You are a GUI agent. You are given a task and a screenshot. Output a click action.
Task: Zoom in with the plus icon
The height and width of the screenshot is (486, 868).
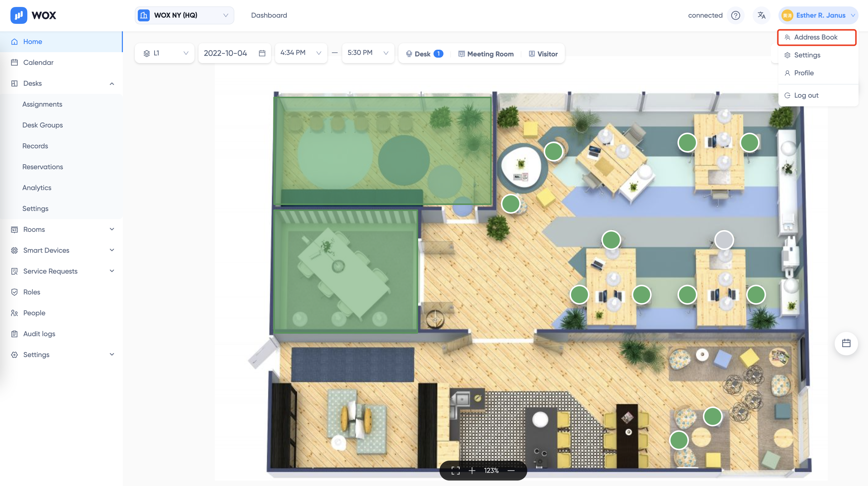click(x=472, y=471)
